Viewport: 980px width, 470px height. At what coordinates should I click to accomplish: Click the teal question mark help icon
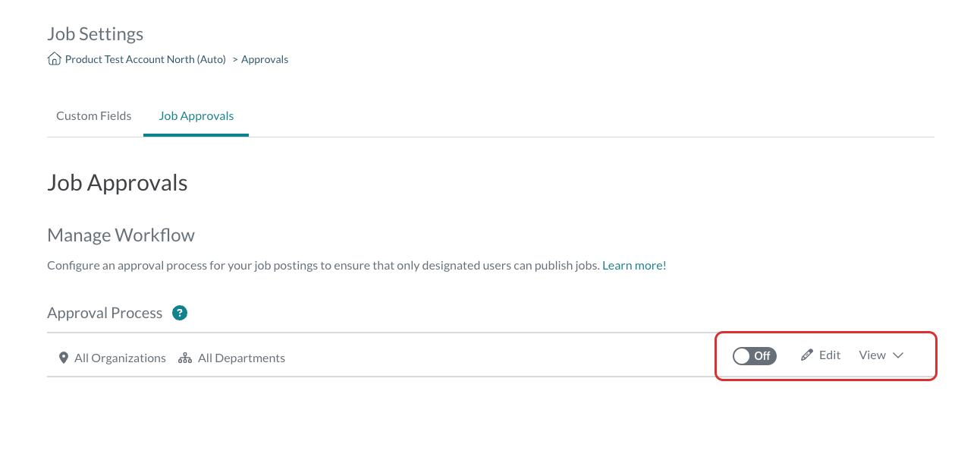(x=180, y=313)
